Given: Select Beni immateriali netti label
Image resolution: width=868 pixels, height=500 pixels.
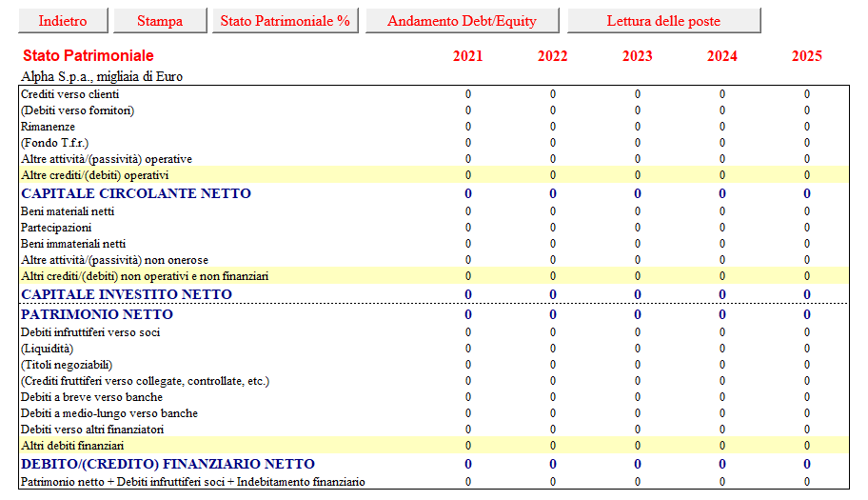Looking at the screenshot, I should tap(73, 244).
